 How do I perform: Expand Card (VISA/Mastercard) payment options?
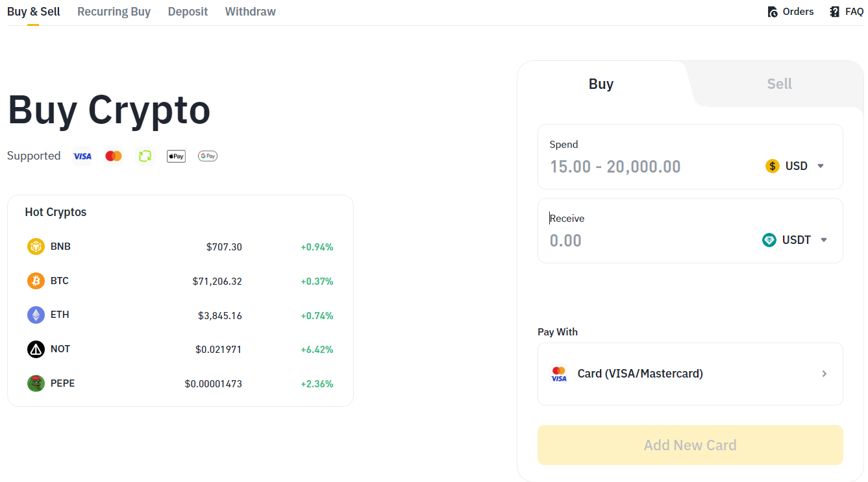(690, 374)
